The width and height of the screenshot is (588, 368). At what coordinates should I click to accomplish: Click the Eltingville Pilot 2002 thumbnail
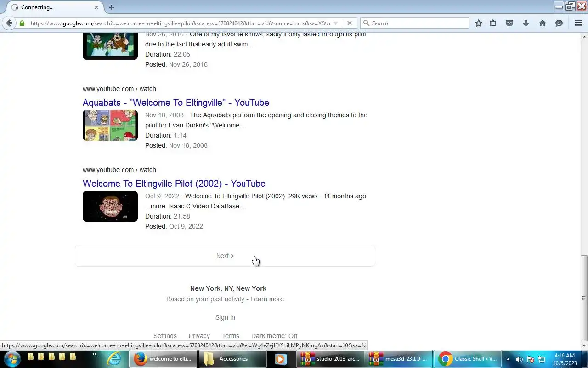(x=110, y=206)
